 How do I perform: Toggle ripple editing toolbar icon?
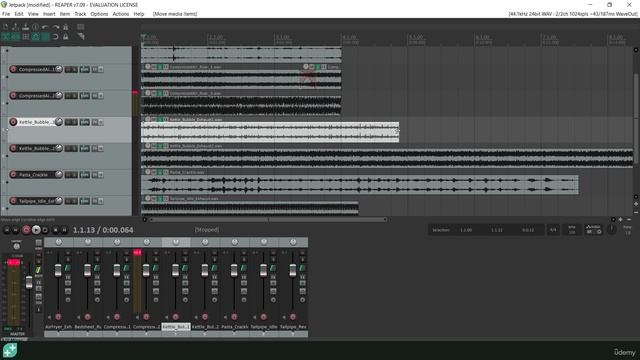coord(26,37)
